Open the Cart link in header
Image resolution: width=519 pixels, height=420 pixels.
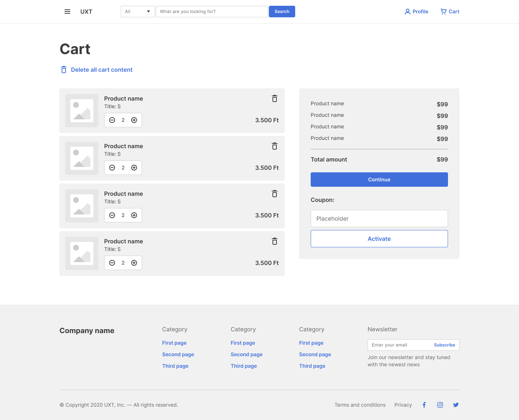(450, 12)
